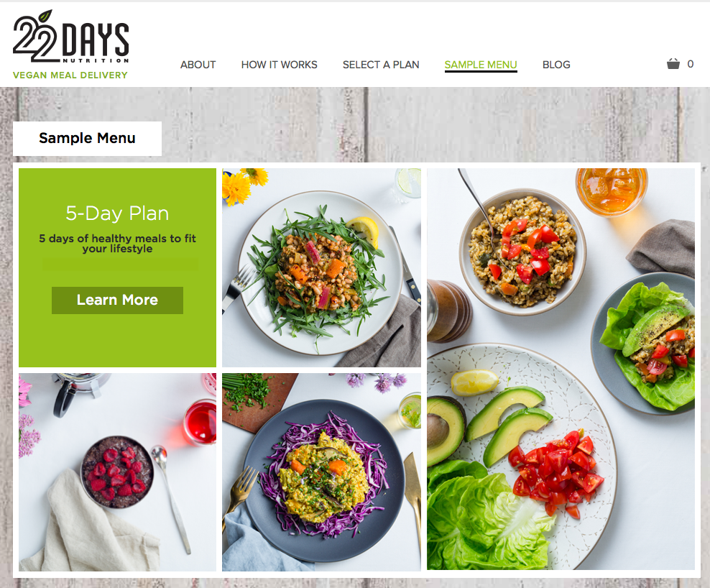Screen dimensions: 710x588
Task: Click the cart item count number
Action: point(690,64)
